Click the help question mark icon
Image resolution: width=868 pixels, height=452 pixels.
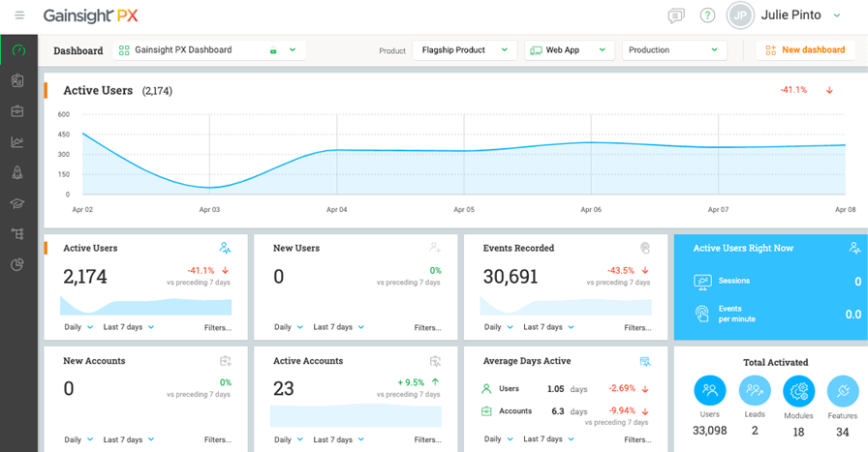coord(707,15)
